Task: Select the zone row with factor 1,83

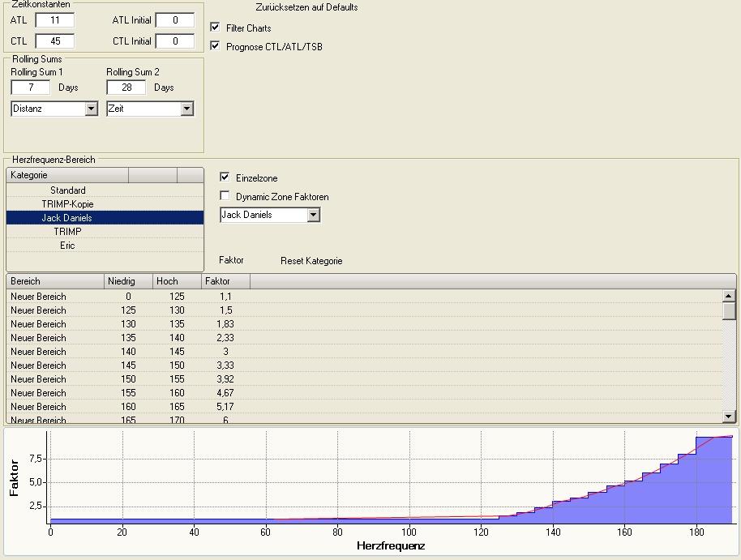Action: pyautogui.click(x=364, y=324)
